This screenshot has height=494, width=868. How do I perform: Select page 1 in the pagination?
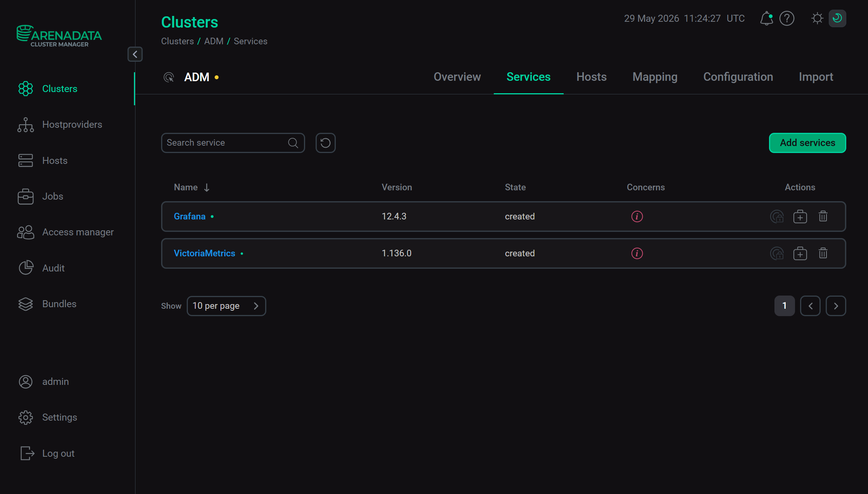pyautogui.click(x=785, y=306)
